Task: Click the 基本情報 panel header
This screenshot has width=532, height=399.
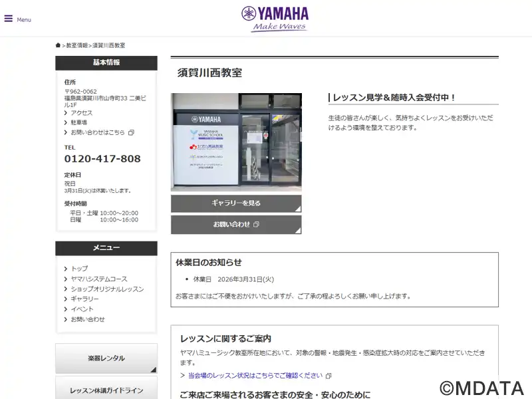Action: 106,63
